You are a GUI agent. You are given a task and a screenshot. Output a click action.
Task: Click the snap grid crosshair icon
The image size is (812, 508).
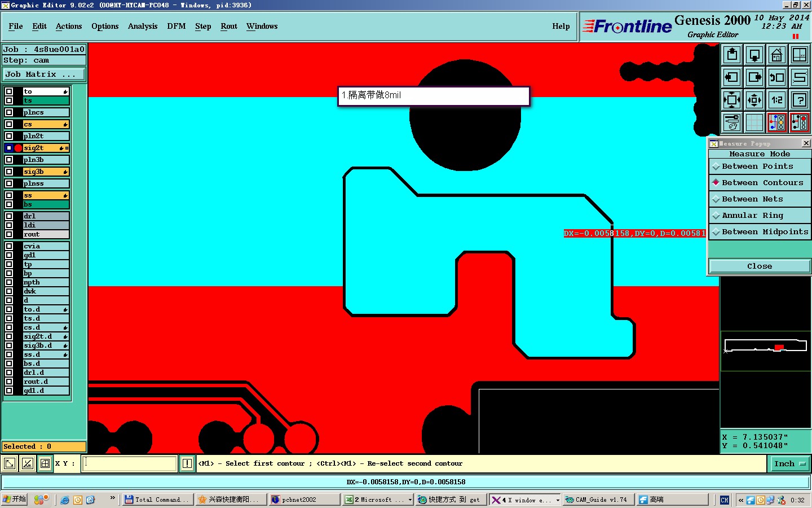coord(45,463)
